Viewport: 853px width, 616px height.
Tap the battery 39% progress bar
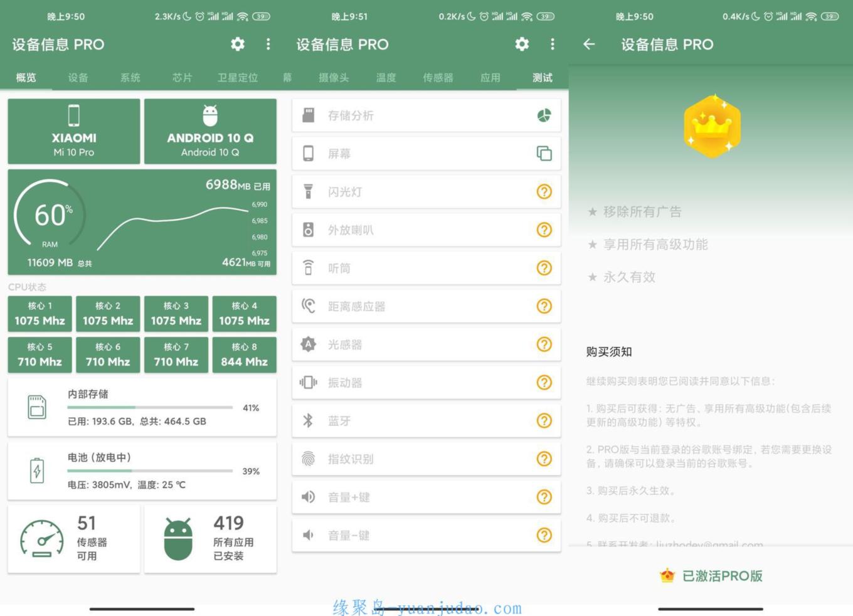point(150,470)
